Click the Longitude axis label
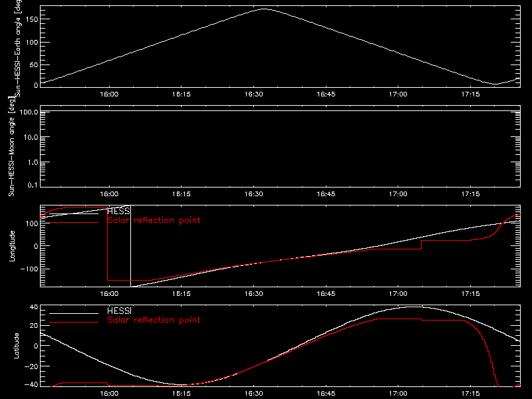The width and height of the screenshot is (532, 399). pyautogui.click(x=12, y=246)
